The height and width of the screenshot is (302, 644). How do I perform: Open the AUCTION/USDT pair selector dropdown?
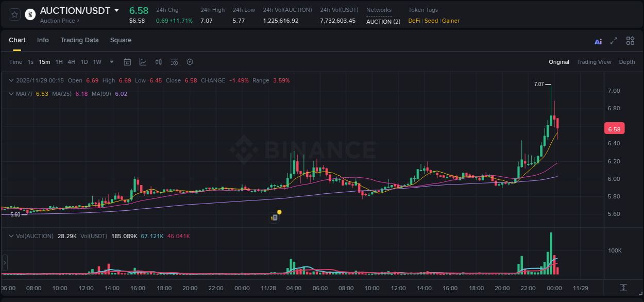pos(117,10)
